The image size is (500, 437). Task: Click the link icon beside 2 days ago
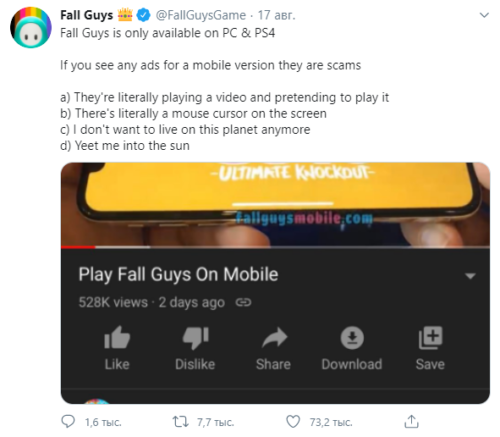click(243, 302)
